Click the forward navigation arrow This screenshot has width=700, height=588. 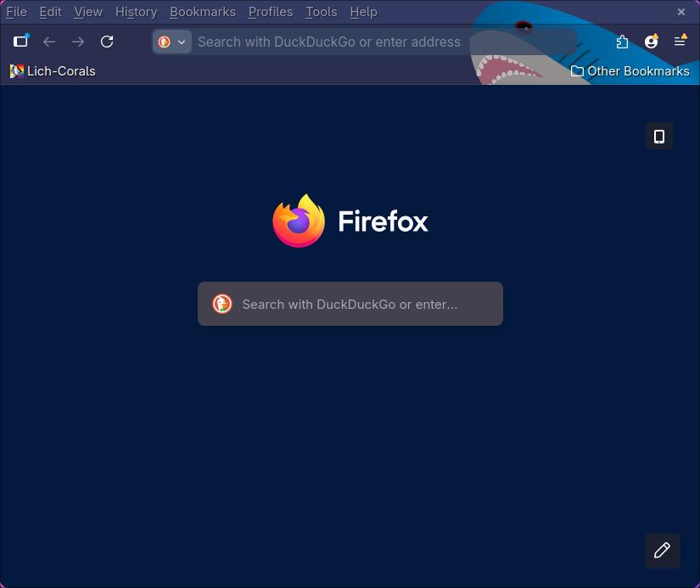78,42
